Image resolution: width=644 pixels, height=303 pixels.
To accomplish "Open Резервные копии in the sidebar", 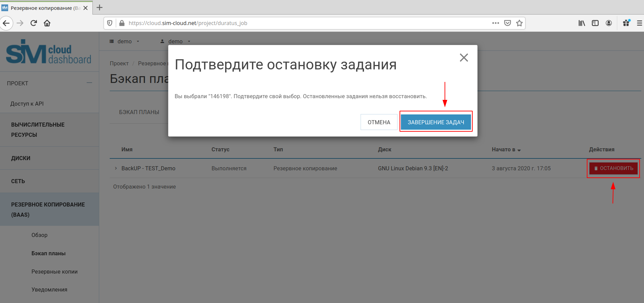I will point(55,272).
